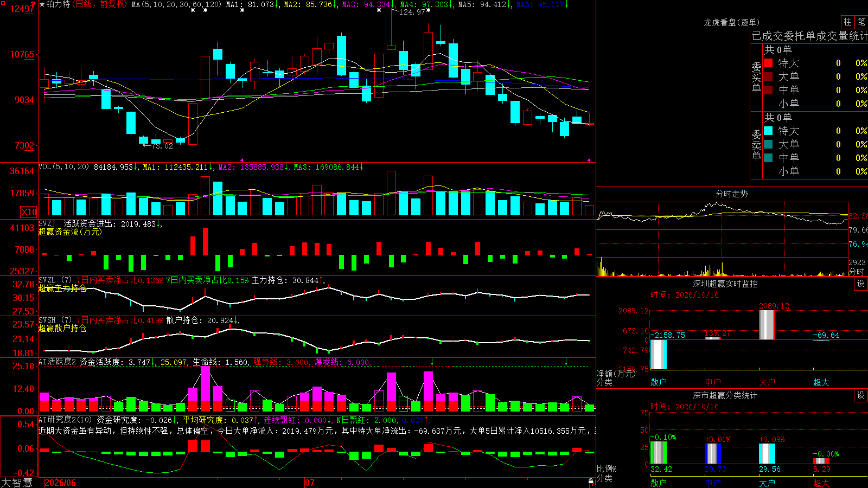Click the 龙虎看盘(逐单) panel title
The height and width of the screenshot is (488, 868).
pyautogui.click(x=731, y=22)
